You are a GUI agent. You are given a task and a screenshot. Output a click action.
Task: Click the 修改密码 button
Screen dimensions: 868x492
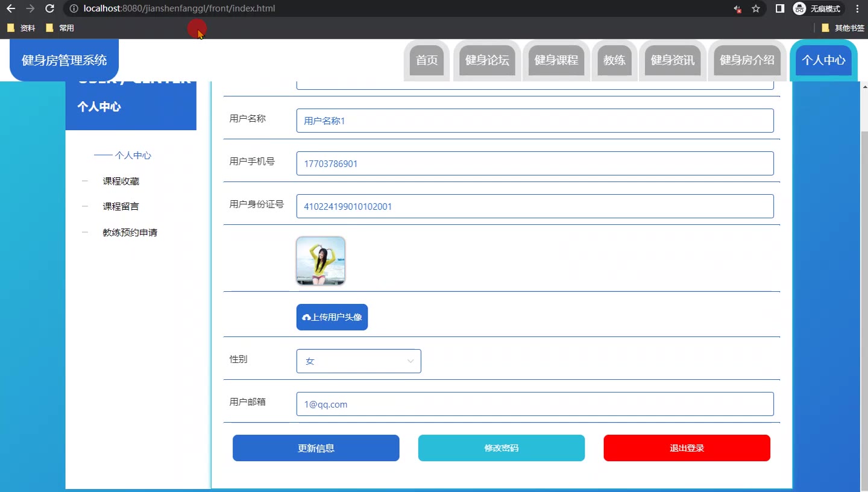tap(501, 448)
